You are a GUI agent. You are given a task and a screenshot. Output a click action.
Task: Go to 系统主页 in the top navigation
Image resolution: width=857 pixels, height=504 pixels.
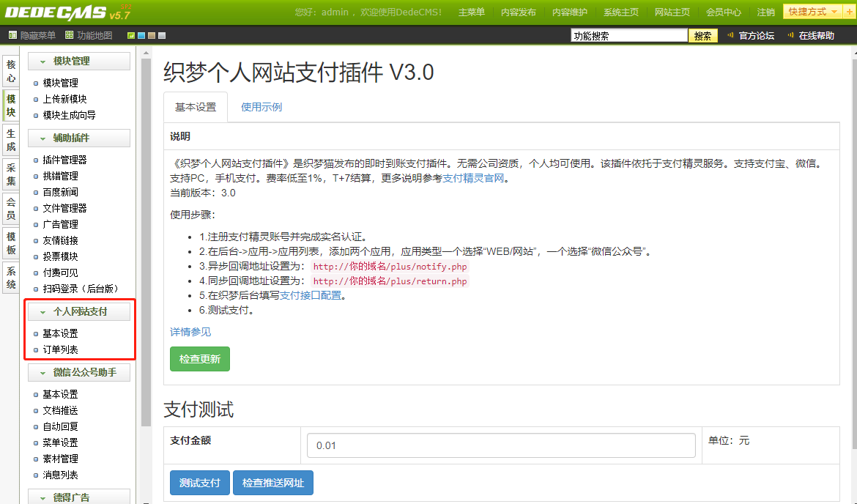click(621, 12)
